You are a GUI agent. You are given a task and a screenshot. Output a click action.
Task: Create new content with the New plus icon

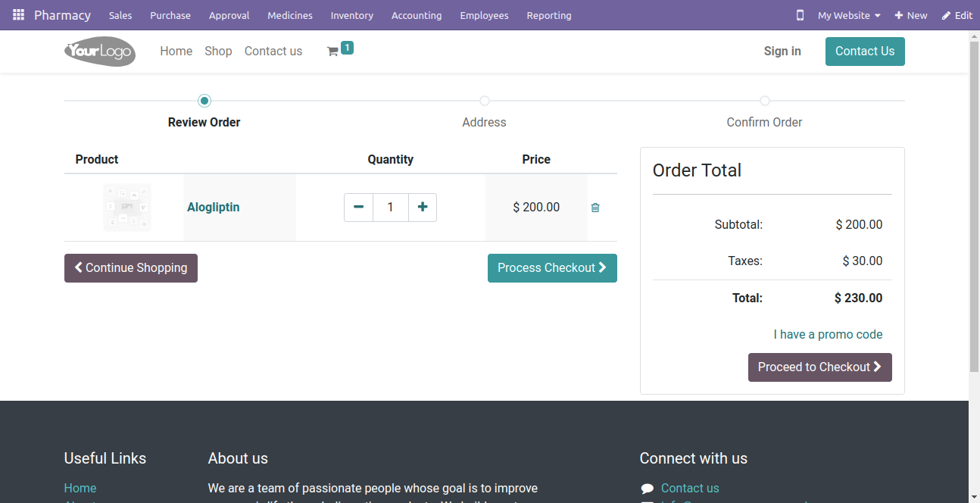pyautogui.click(x=911, y=15)
